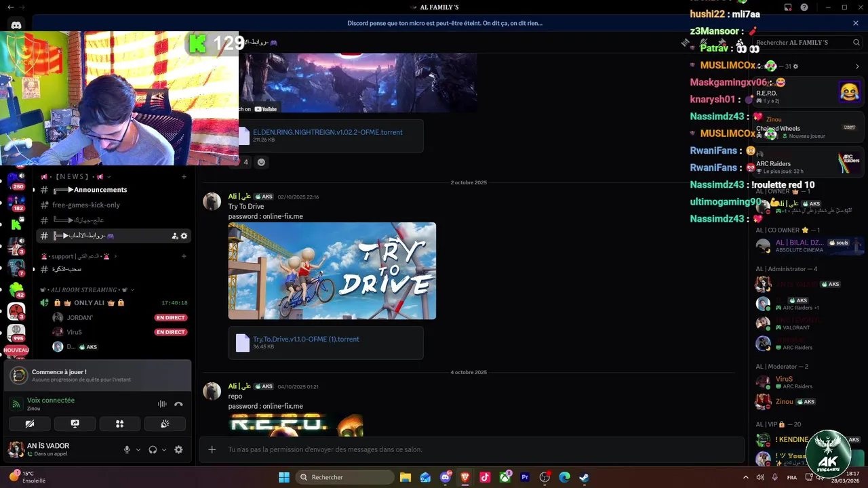868x488 pixels.
Task: Select server icon with 250 badge
Action: (16, 180)
